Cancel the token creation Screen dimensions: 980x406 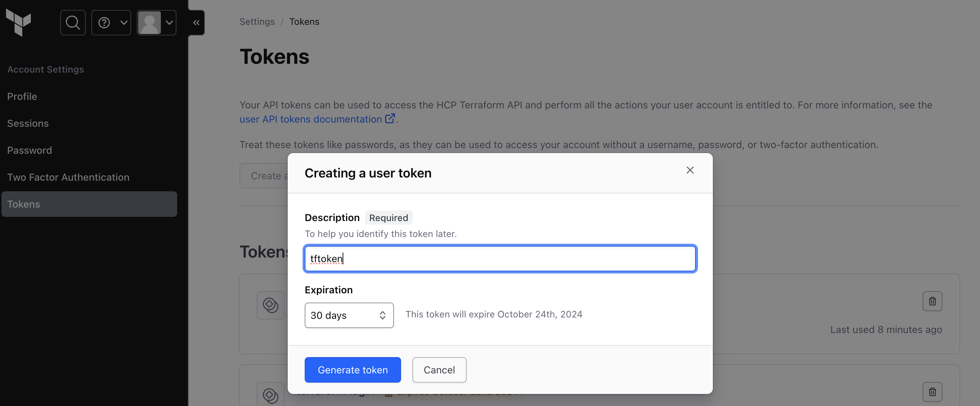pyautogui.click(x=439, y=370)
